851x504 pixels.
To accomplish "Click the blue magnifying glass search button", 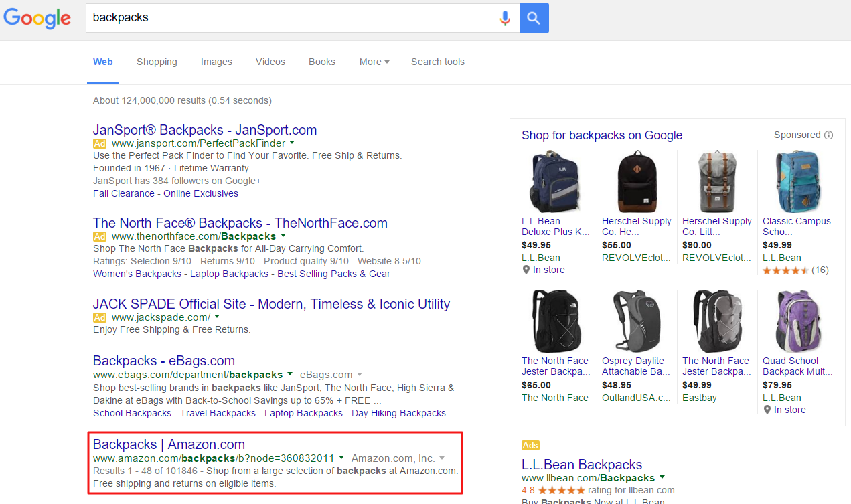I will tap(534, 17).
